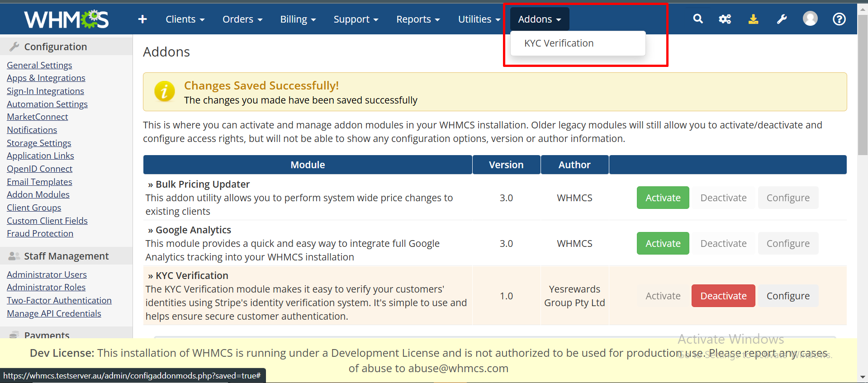Viewport: 868px width, 383px height.
Task: Open Addon Modules link
Action: pyautogui.click(x=38, y=194)
